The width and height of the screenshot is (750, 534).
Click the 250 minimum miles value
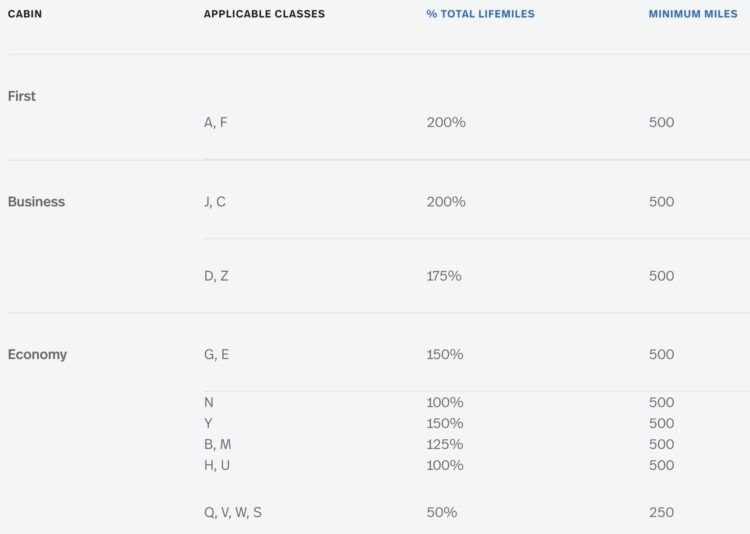click(662, 512)
